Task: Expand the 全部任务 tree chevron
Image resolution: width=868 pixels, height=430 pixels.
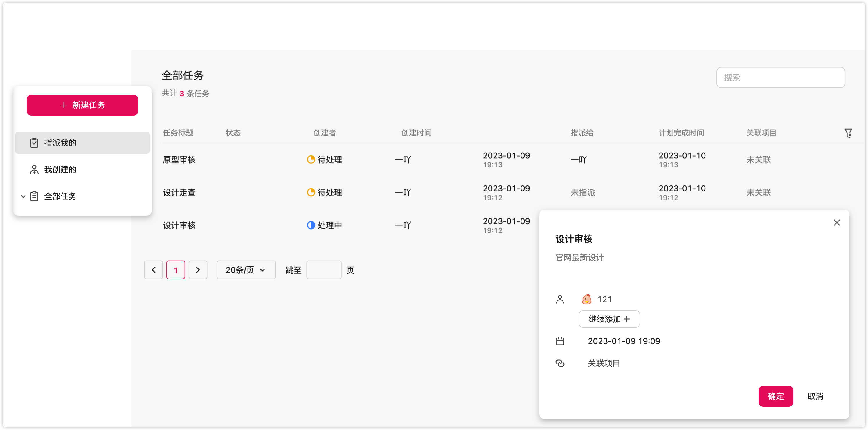Action: coord(23,196)
